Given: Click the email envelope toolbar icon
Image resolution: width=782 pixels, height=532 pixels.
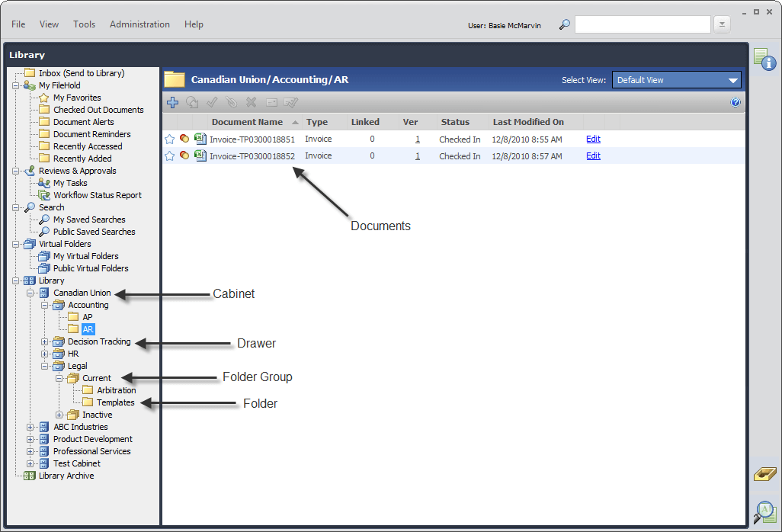Looking at the screenshot, I should tap(271, 103).
